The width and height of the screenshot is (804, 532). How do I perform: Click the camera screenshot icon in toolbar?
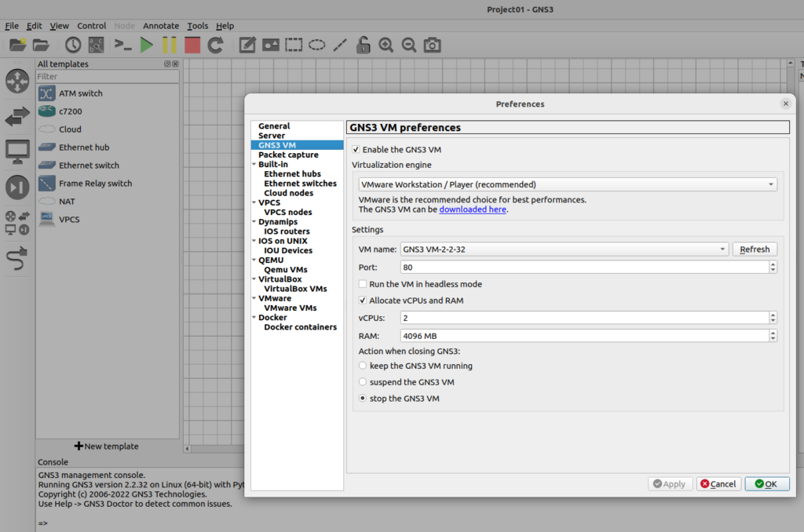click(432, 45)
